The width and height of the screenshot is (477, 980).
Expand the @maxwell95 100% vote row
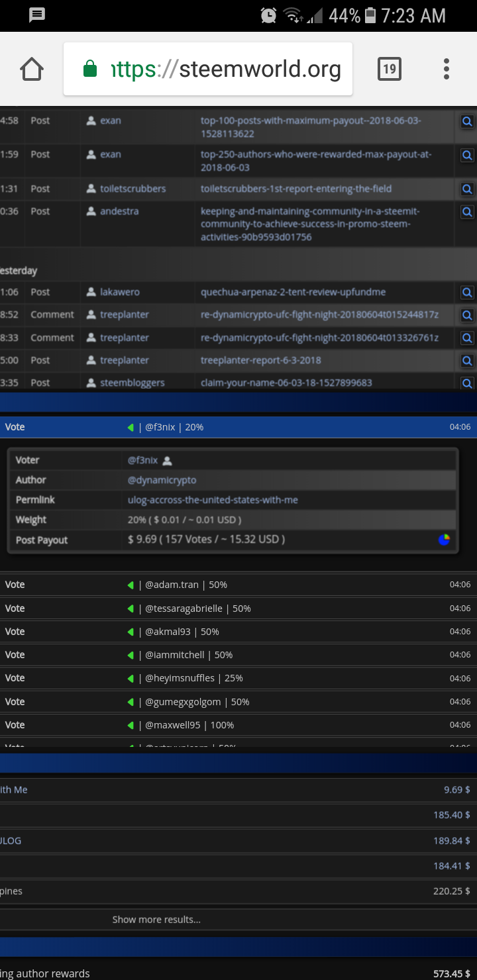[x=238, y=725]
